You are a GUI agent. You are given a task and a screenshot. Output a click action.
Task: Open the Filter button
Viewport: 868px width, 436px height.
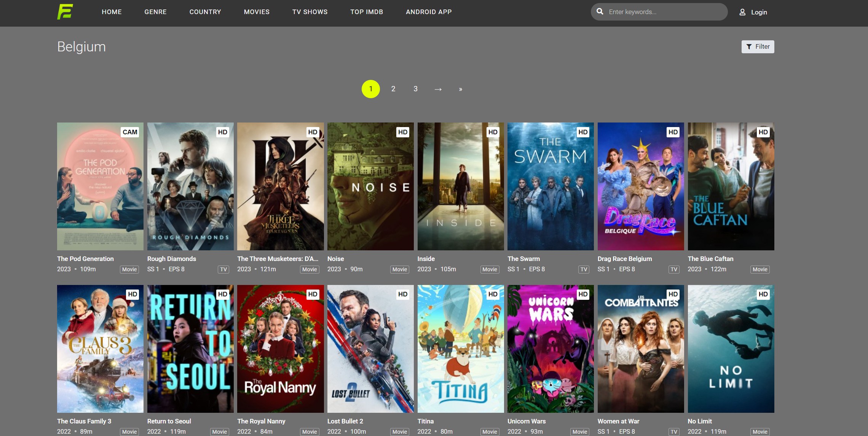[758, 47]
